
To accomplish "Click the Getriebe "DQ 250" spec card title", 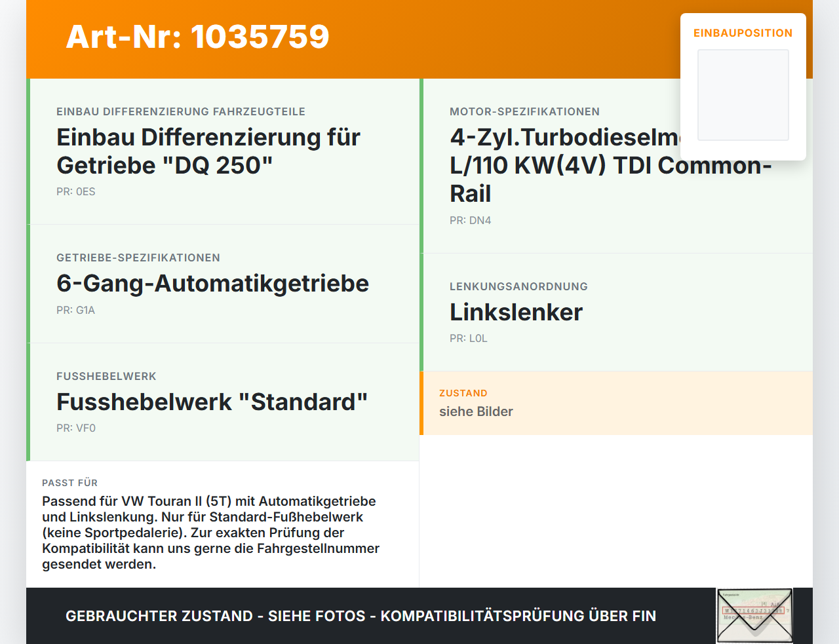I will (x=208, y=151).
